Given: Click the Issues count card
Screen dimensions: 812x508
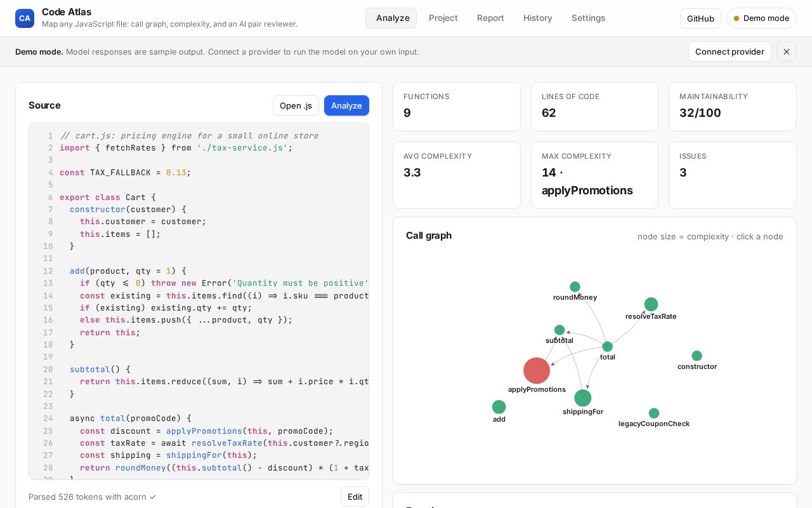Looking at the screenshot, I should pyautogui.click(x=733, y=175).
